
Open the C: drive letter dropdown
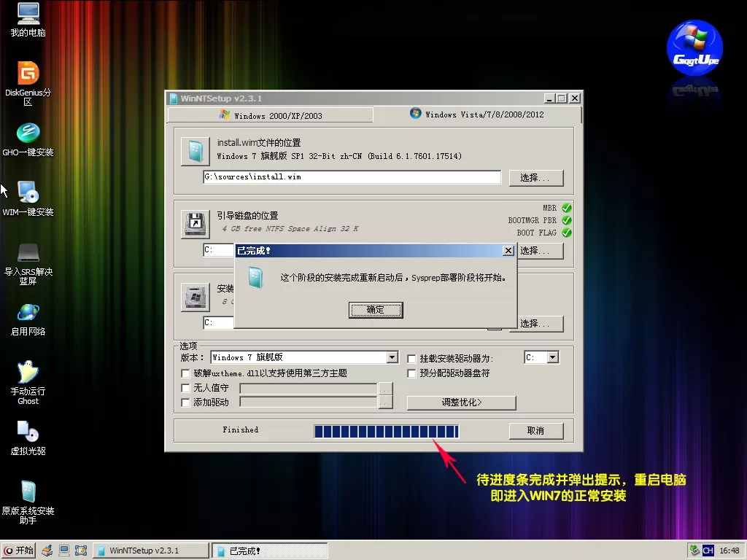pyautogui.click(x=552, y=357)
